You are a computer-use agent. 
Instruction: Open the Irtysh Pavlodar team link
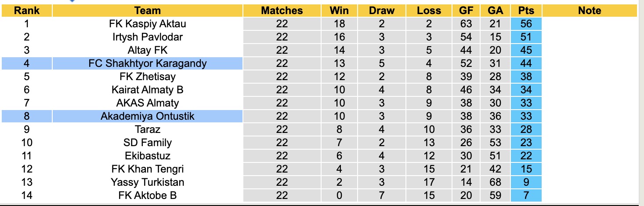(x=147, y=37)
